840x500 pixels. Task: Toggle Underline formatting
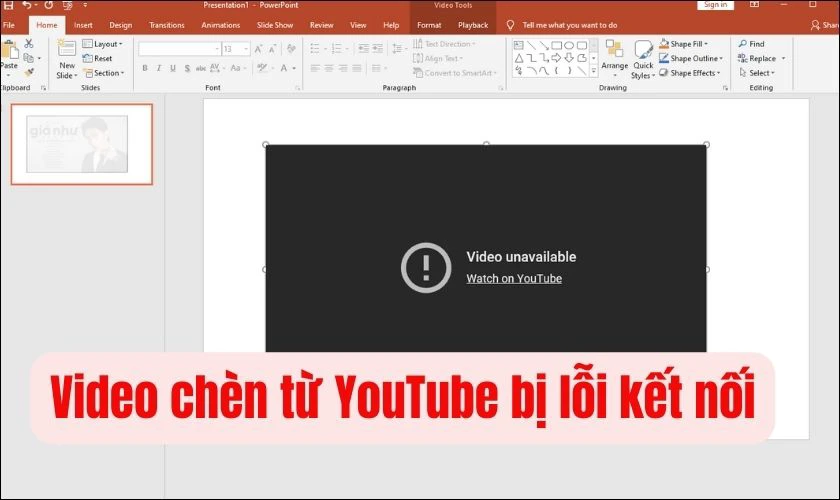[172, 68]
